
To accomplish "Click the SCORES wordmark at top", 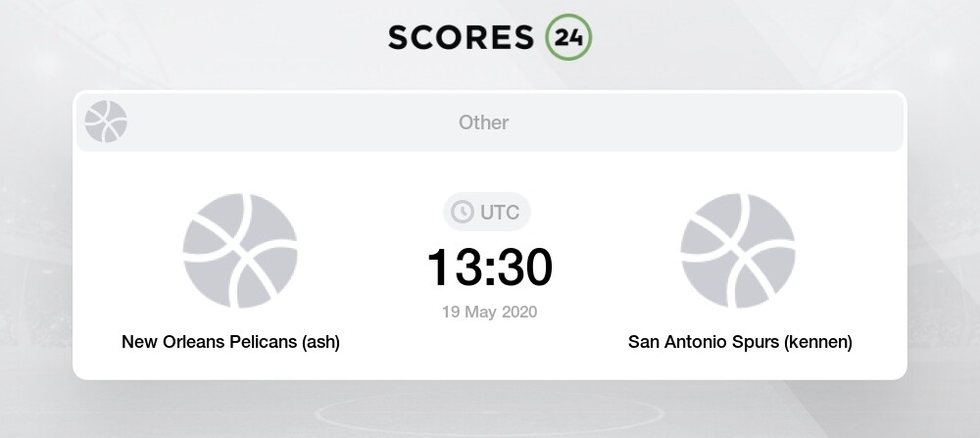I will coord(461,37).
